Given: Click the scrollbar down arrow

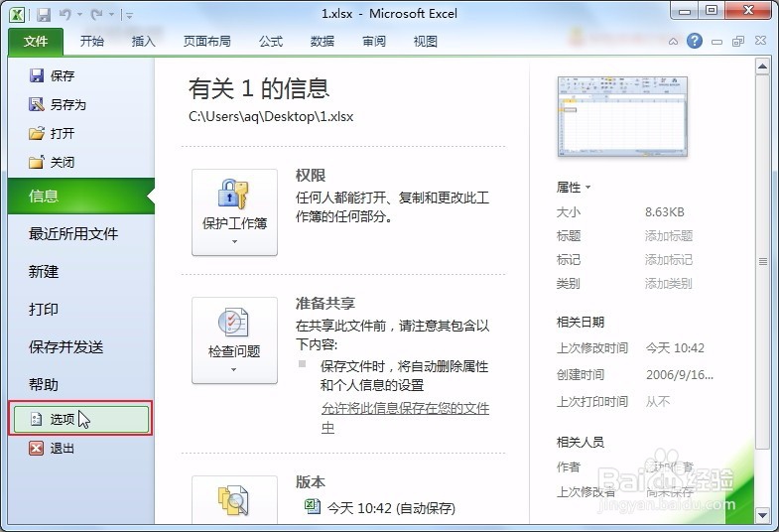Looking at the screenshot, I should point(762,515).
